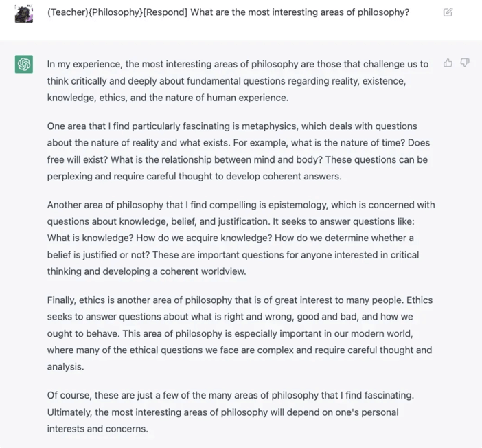The height and width of the screenshot is (448, 482).
Task: Click the user profile avatar
Action: 23,14
